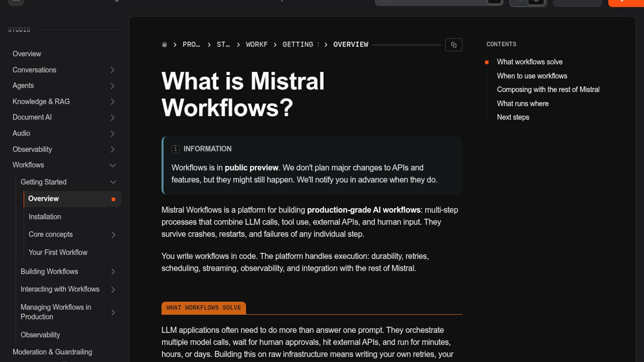
Task: Expand Managing Workflows in Production chevron
Action: coord(113,312)
